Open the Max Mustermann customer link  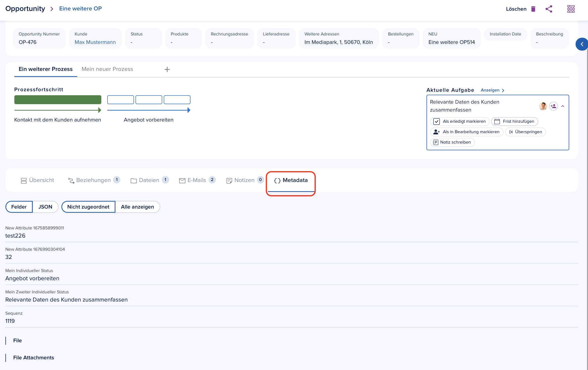pyautogui.click(x=95, y=42)
